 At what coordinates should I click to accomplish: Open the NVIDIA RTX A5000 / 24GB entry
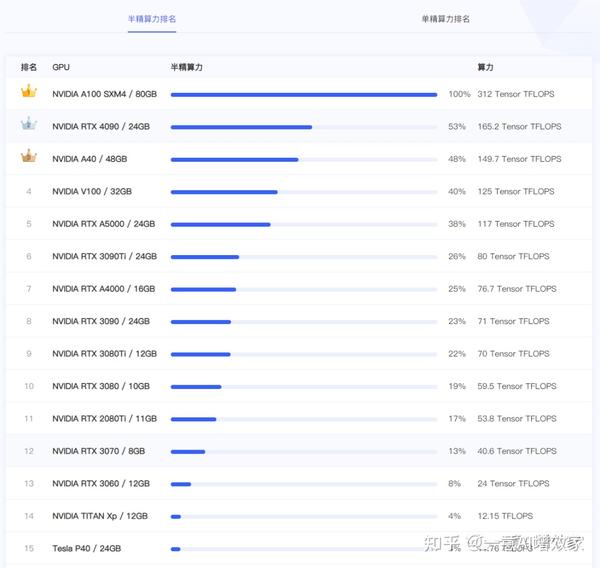(103, 224)
